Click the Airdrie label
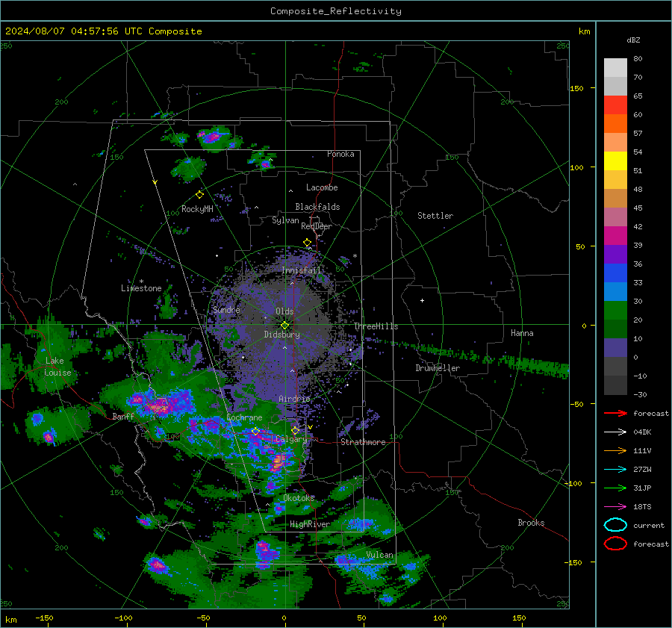Viewport: 672px width, 628px height. (294, 399)
